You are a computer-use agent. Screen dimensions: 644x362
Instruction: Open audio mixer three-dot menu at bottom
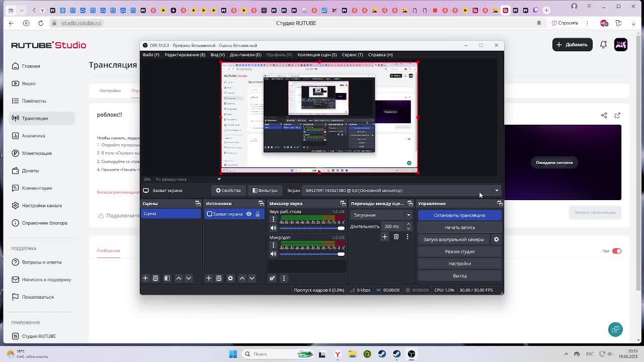(x=284, y=278)
